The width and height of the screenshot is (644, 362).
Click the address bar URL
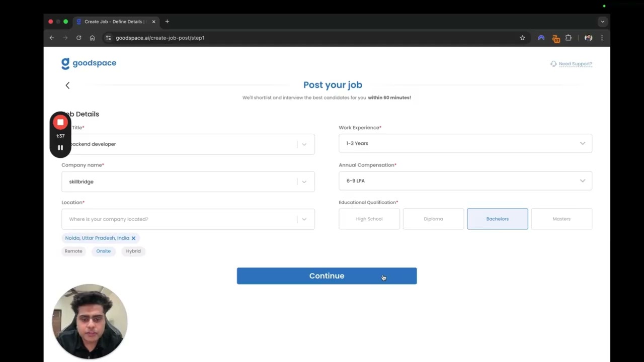point(160,38)
